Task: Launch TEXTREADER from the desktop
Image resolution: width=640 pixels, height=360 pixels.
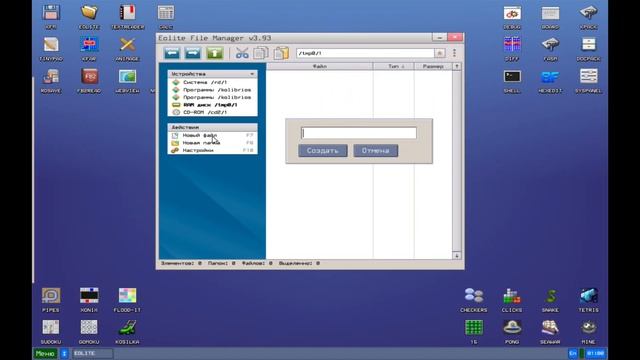Action: (127, 17)
